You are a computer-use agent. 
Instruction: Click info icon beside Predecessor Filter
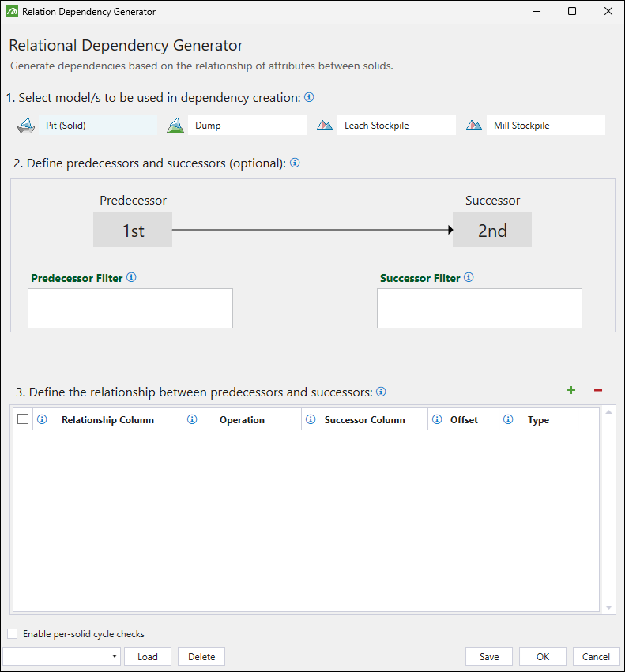(x=132, y=277)
